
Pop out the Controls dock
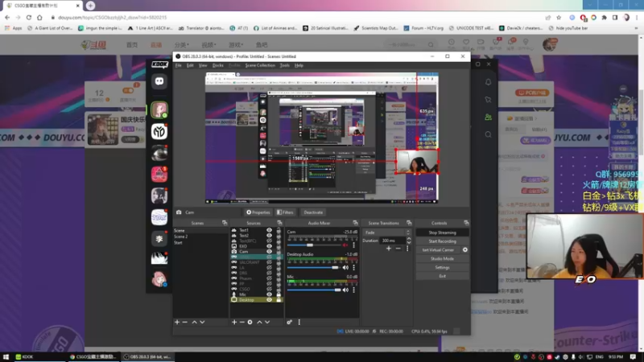tap(466, 223)
